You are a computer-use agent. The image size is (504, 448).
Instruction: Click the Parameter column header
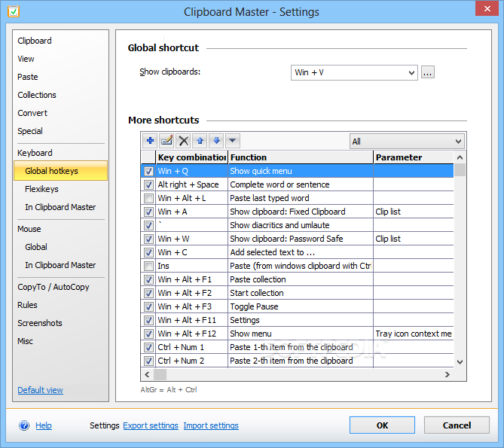(414, 157)
